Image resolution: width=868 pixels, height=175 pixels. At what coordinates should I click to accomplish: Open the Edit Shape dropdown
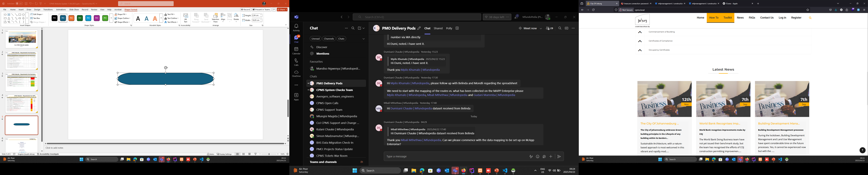[x=37, y=14]
